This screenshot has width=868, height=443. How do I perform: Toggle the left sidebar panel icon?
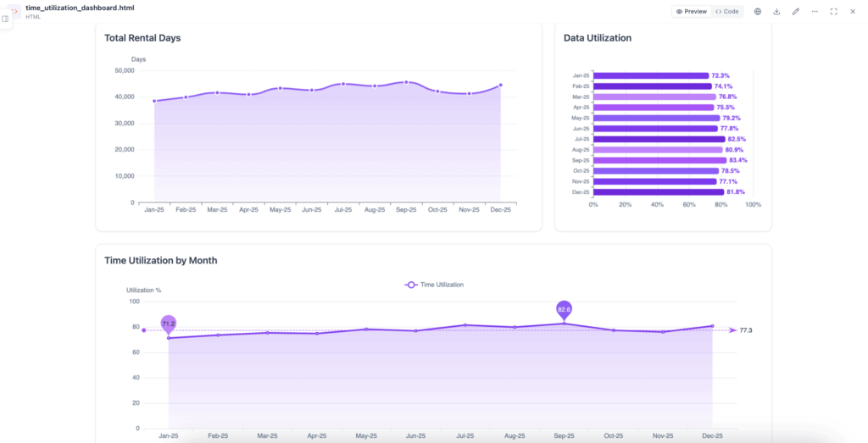[x=5, y=19]
